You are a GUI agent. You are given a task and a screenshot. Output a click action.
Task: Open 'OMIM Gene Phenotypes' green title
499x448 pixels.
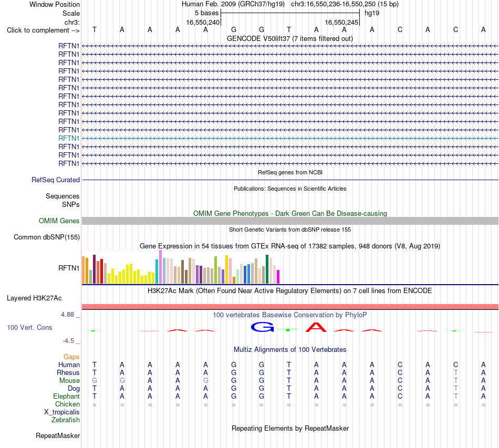click(290, 214)
